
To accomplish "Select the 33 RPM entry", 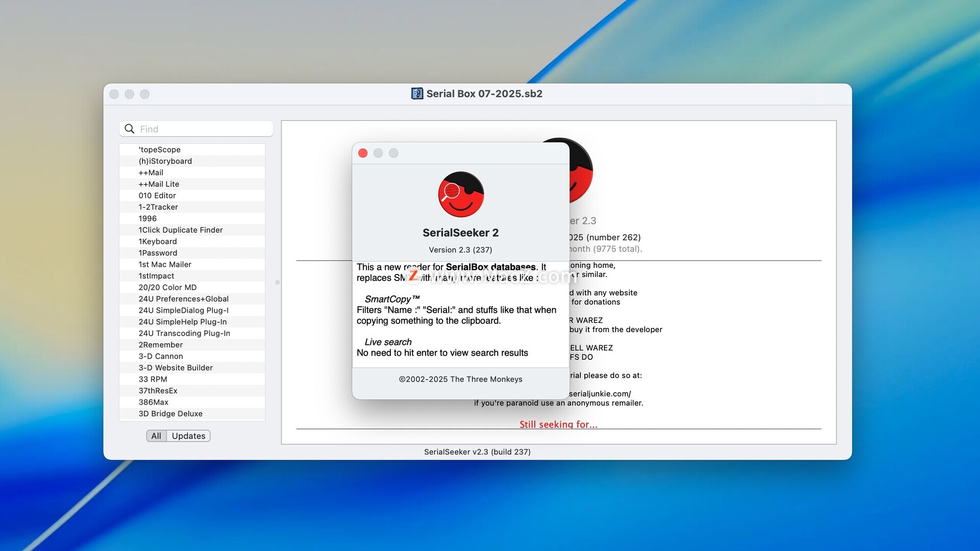I will click(x=192, y=379).
